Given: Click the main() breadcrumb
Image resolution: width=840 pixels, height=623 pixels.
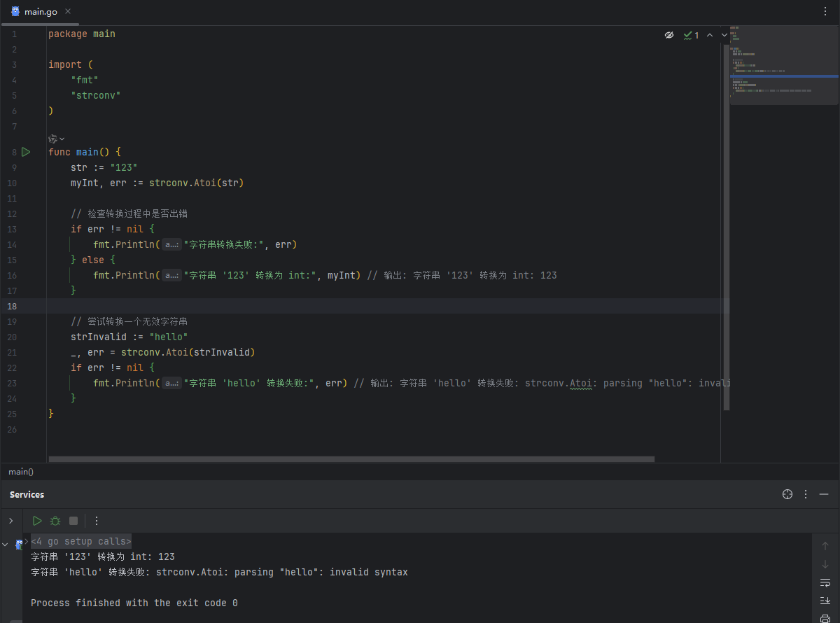Looking at the screenshot, I should point(21,472).
